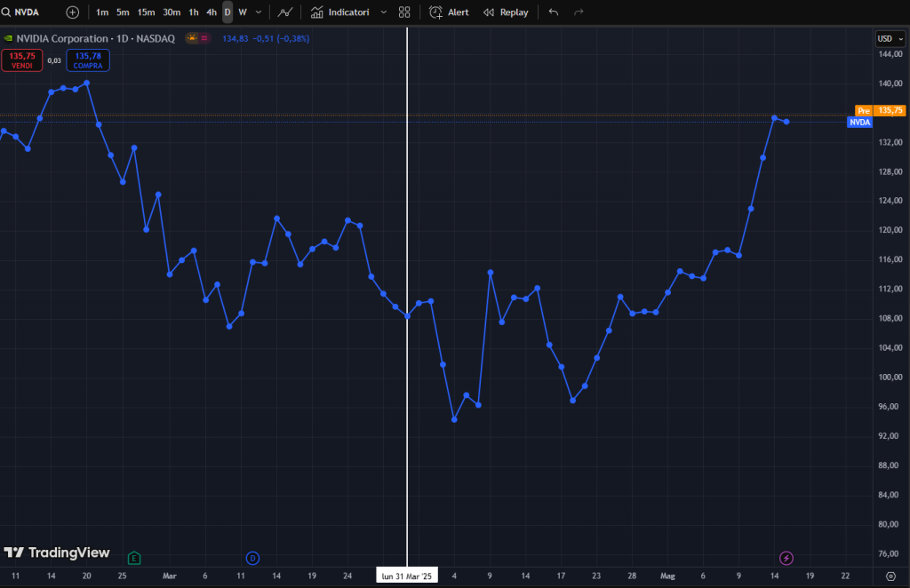The height and width of the screenshot is (588, 910).
Task: Open the NVDA symbol search
Action: pos(21,12)
